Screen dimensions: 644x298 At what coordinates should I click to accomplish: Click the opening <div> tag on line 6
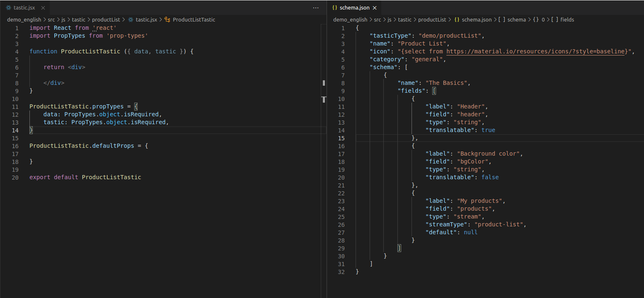pos(77,67)
